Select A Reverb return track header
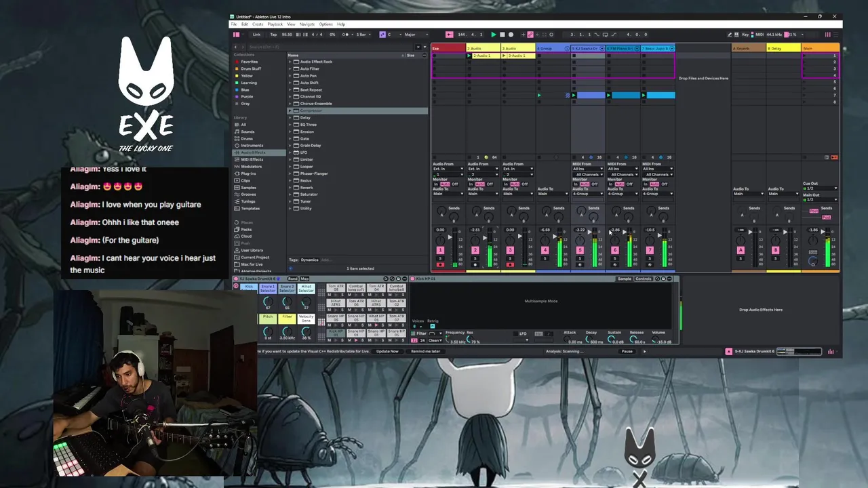 (749, 48)
